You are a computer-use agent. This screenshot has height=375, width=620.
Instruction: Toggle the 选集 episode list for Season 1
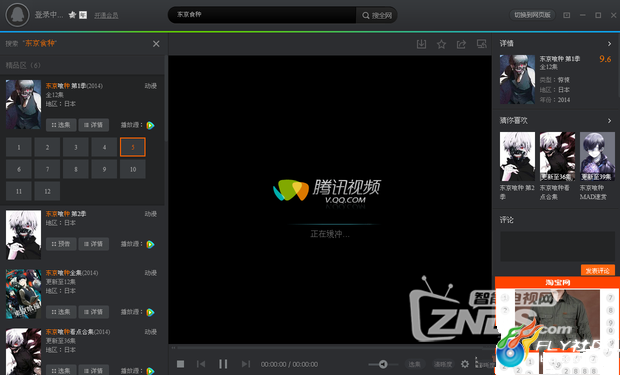click(61, 125)
